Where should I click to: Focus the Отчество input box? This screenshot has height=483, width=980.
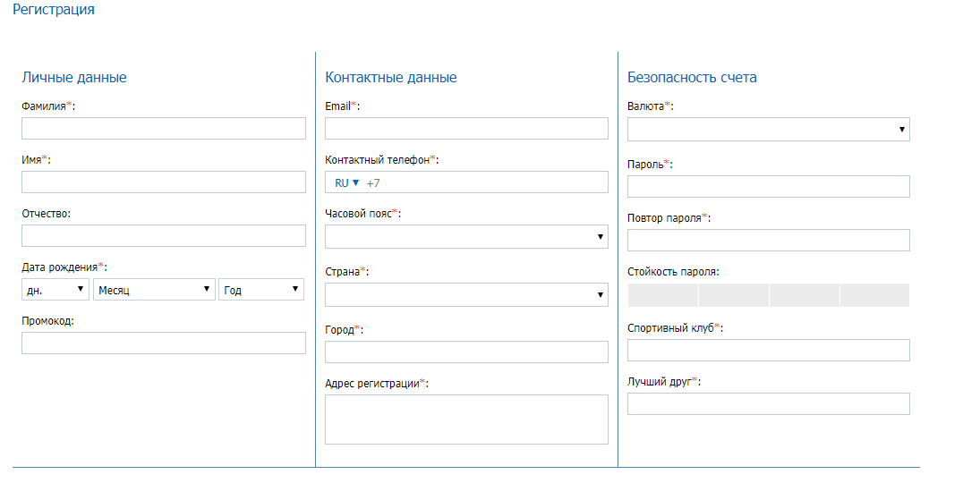(x=163, y=236)
